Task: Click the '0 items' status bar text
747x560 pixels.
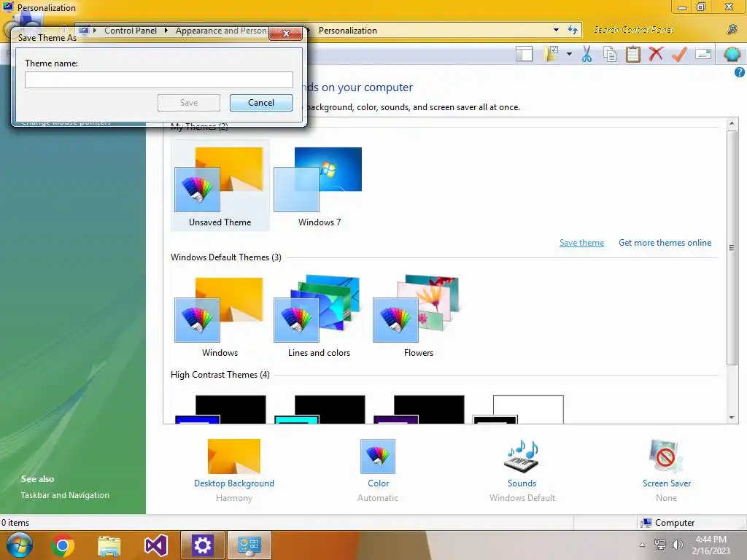Action: [x=15, y=523]
